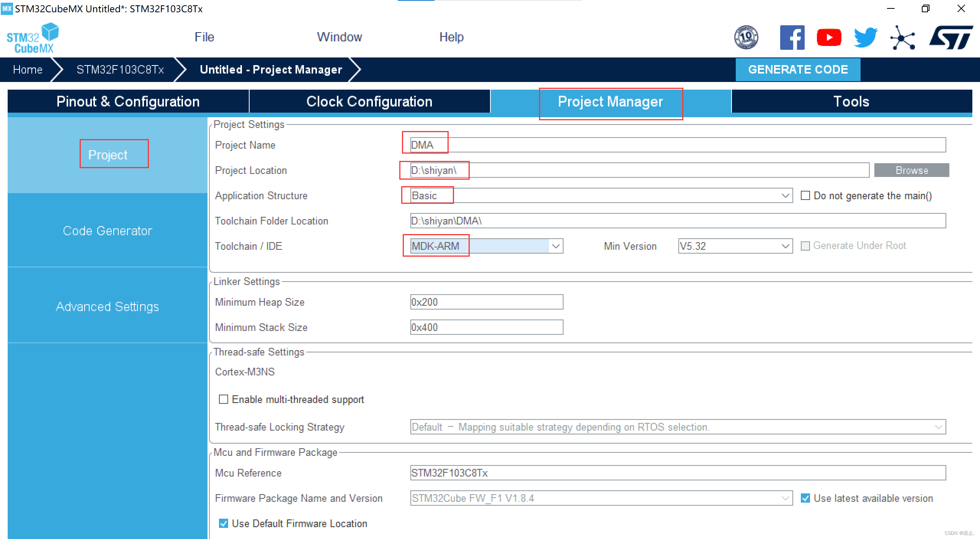Screen dimensions: 980x539
Task: Open the YouTube icon link
Action: (829, 38)
